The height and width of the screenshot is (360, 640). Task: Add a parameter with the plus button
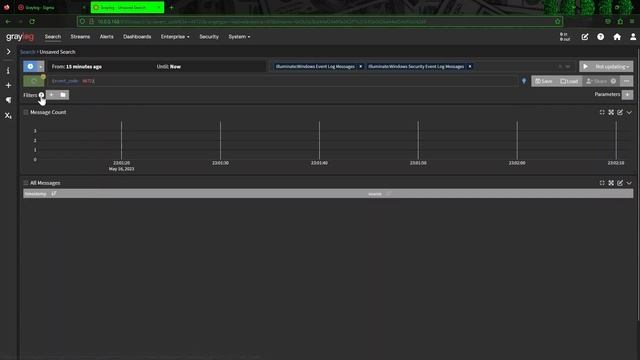627,95
